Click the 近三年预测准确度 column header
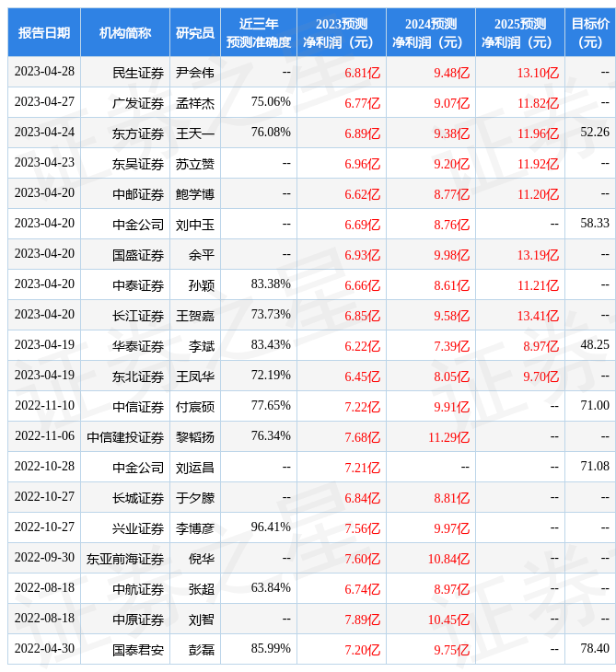The width and height of the screenshot is (616, 672). (x=259, y=32)
